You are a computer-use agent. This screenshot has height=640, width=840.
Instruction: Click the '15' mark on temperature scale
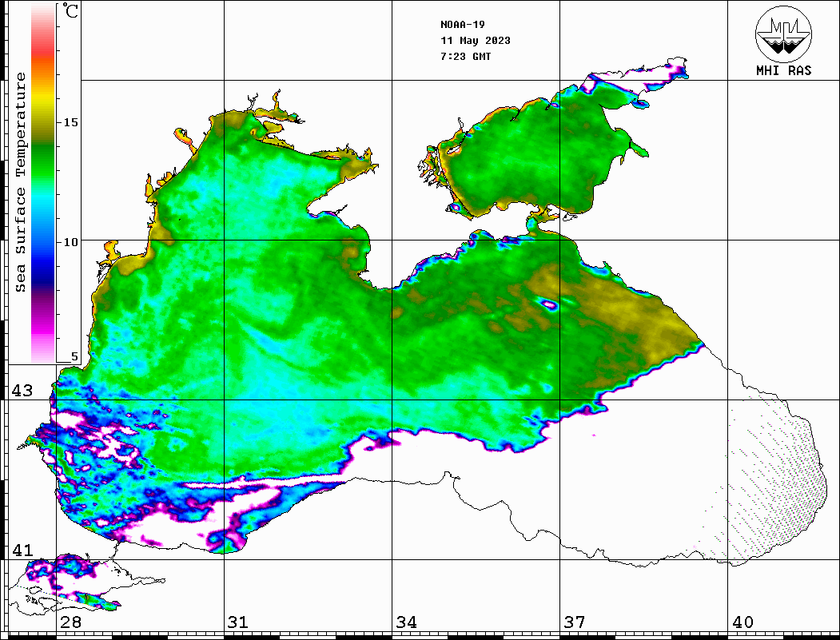tap(70, 122)
